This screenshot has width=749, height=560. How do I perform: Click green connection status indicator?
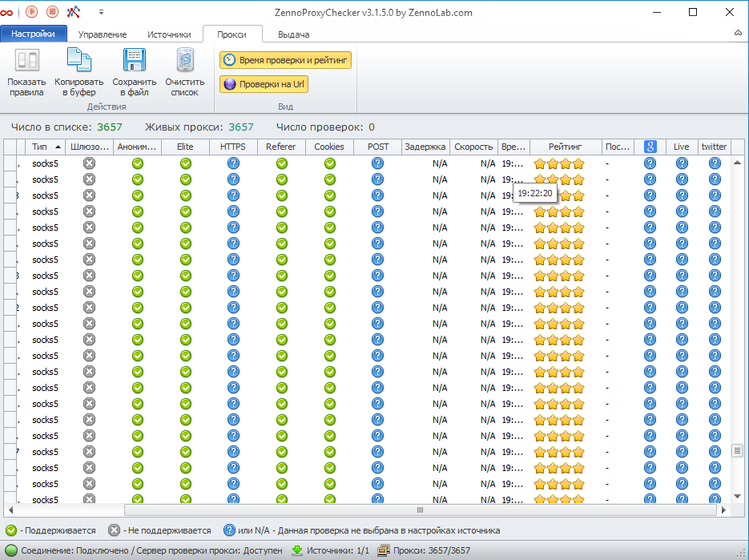pyautogui.click(x=11, y=550)
